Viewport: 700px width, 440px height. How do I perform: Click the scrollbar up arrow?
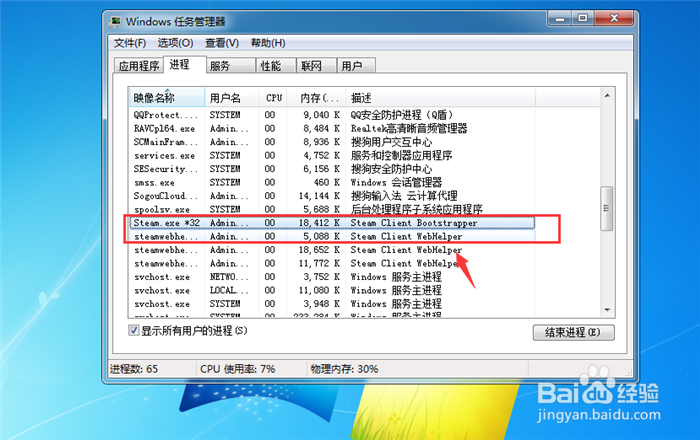coord(607,95)
